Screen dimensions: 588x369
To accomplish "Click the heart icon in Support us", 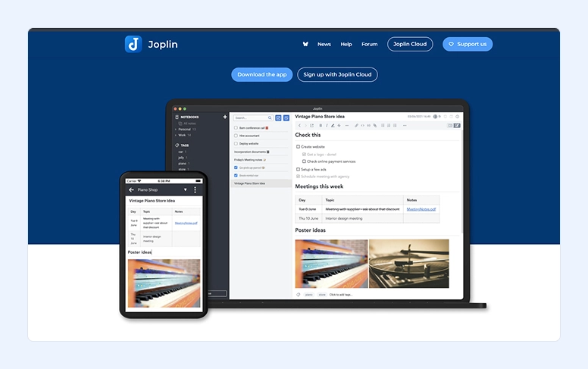I will 451,44.
